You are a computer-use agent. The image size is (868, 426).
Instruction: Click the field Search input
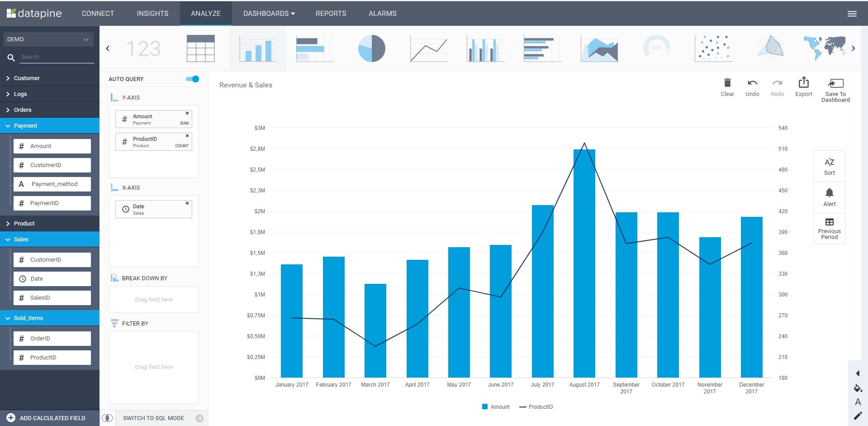[x=56, y=57]
